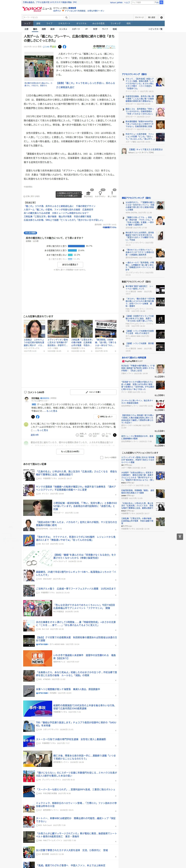Image resolution: width=186 pixels, height=868 pixels.
Task: Click the あまり魅力を感じない poll bar
Action: (x=70, y=255)
